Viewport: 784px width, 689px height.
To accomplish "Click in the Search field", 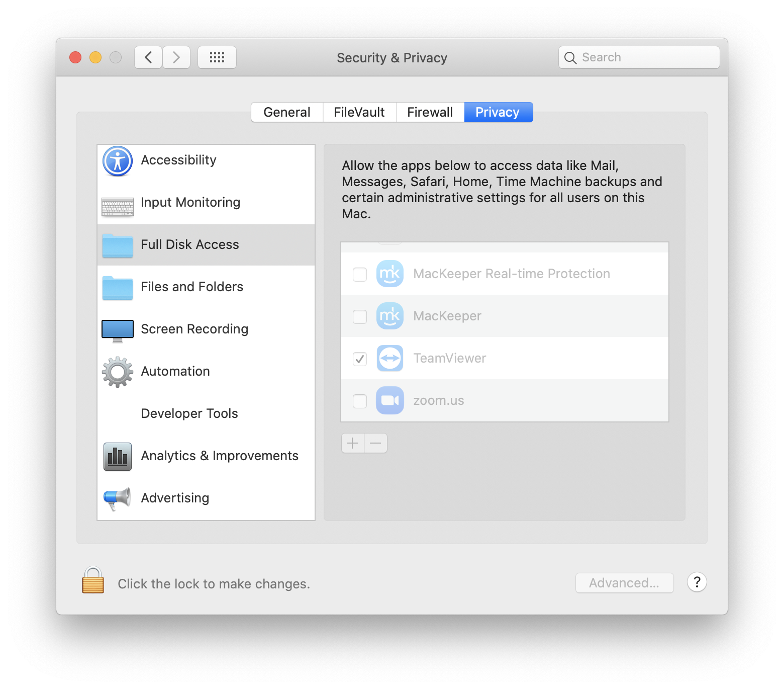I will (639, 57).
